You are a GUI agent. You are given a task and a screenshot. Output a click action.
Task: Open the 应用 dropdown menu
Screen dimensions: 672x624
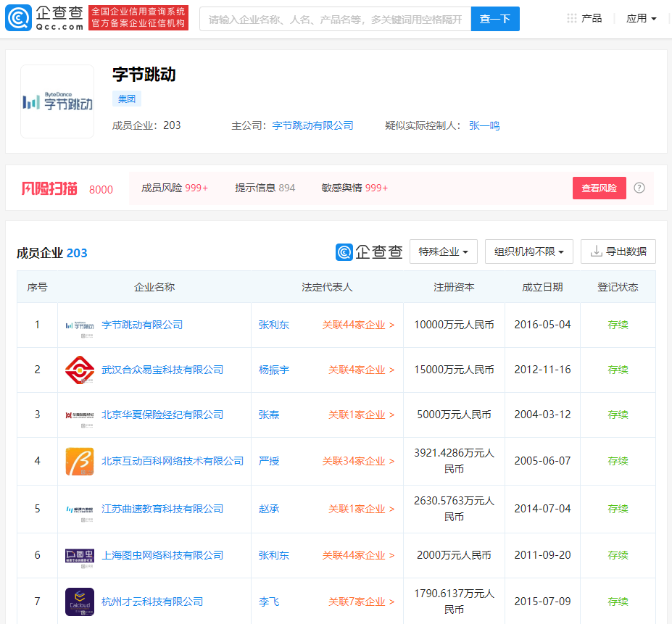click(x=641, y=18)
